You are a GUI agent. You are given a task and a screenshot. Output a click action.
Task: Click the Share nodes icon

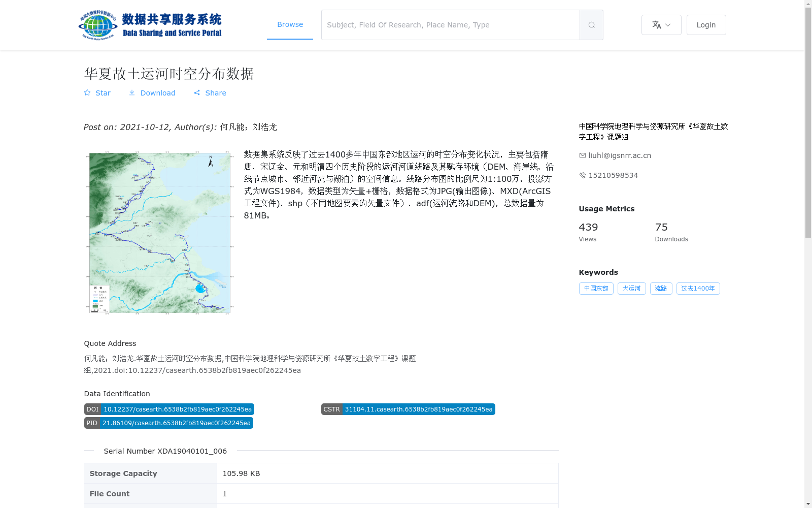click(197, 92)
